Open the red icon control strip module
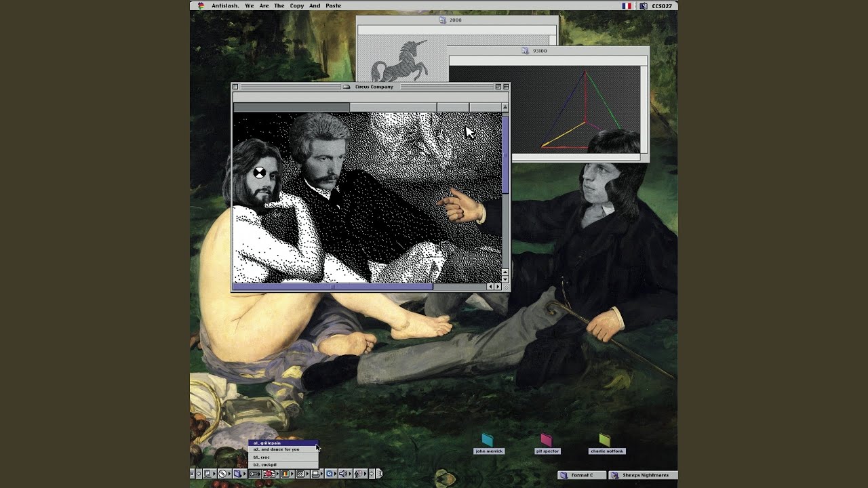Viewport: 868px width, 488px height. pyautogui.click(x=268, y=474)
